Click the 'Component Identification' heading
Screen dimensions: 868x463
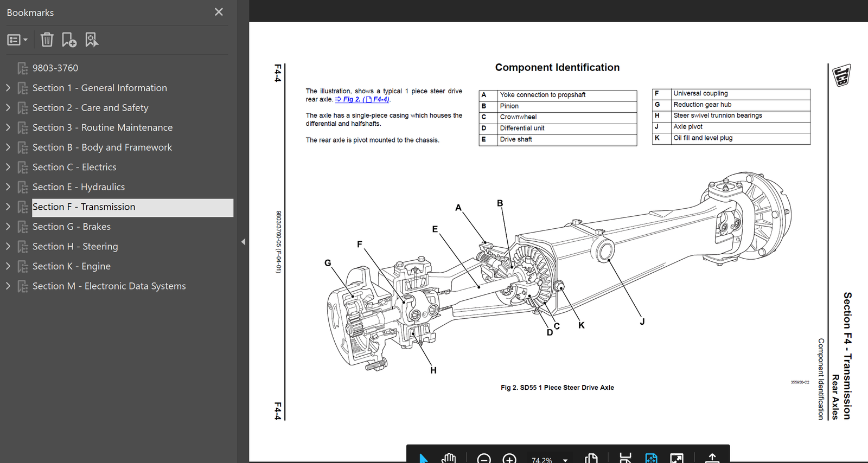(557, 67)
